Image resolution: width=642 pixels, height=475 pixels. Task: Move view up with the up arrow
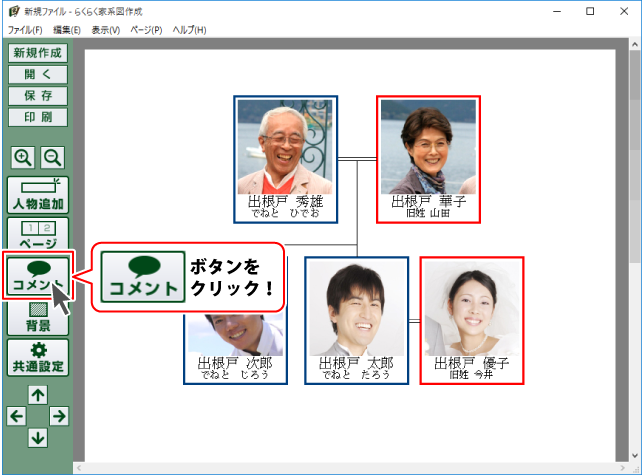(38, 395)
